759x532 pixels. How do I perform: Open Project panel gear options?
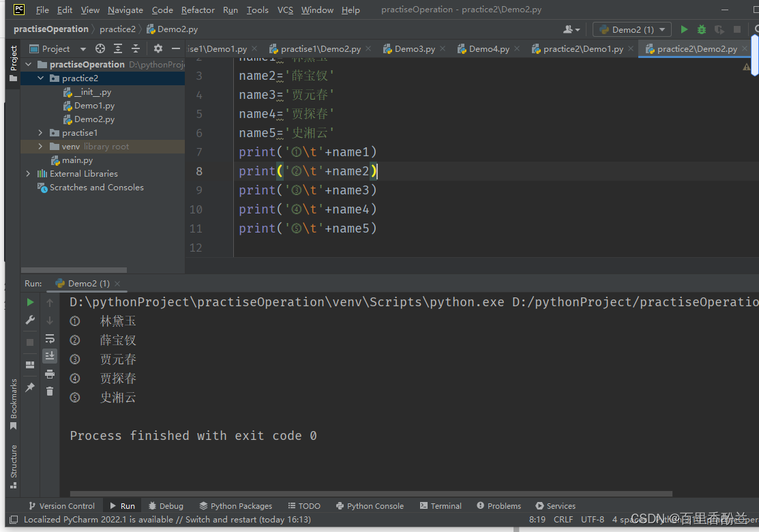coord(158,48)
